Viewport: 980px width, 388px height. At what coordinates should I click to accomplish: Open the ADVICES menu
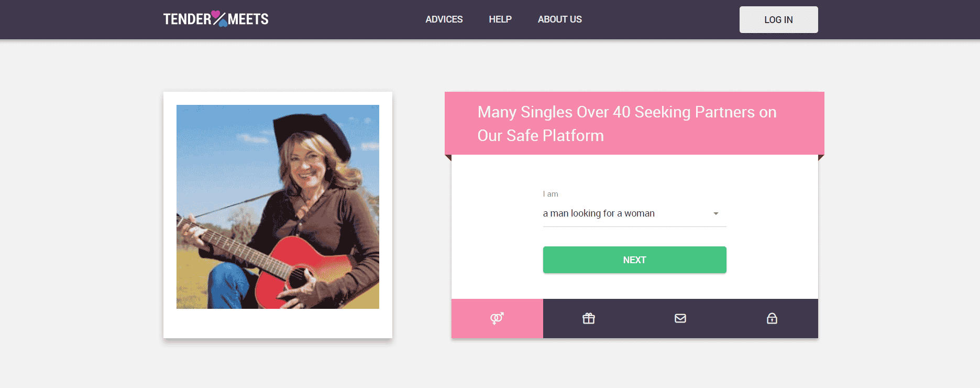click(x=444, y=19)
